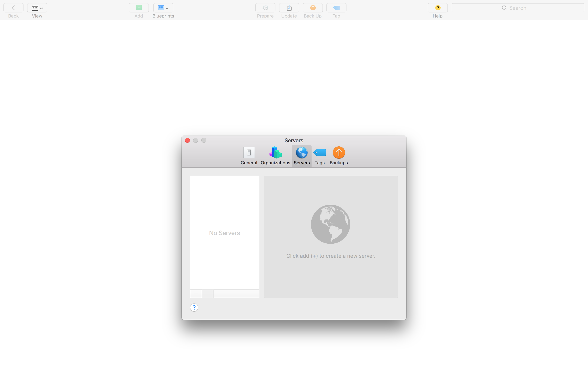Open the Organizations preferences tab
This screenshot has width=588, height=367.
275,156
